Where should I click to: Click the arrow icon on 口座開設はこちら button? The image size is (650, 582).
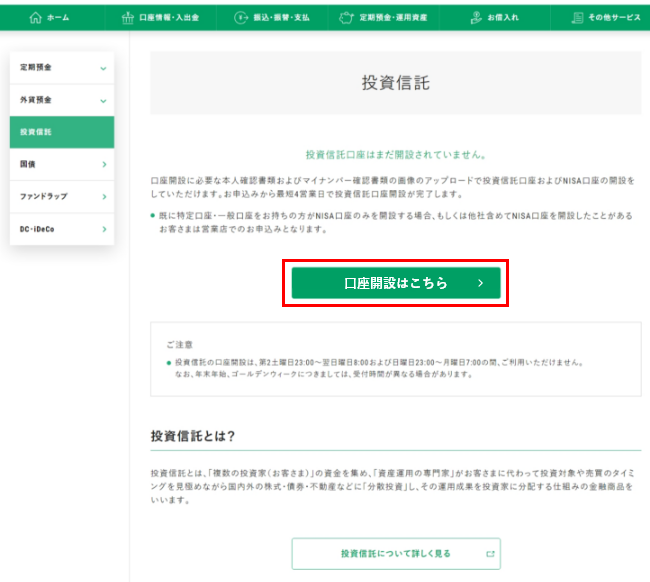pos(481,283)
